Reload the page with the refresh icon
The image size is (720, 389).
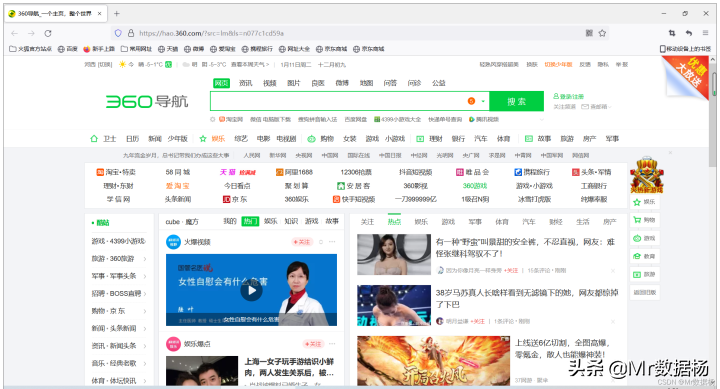(48, 33)
